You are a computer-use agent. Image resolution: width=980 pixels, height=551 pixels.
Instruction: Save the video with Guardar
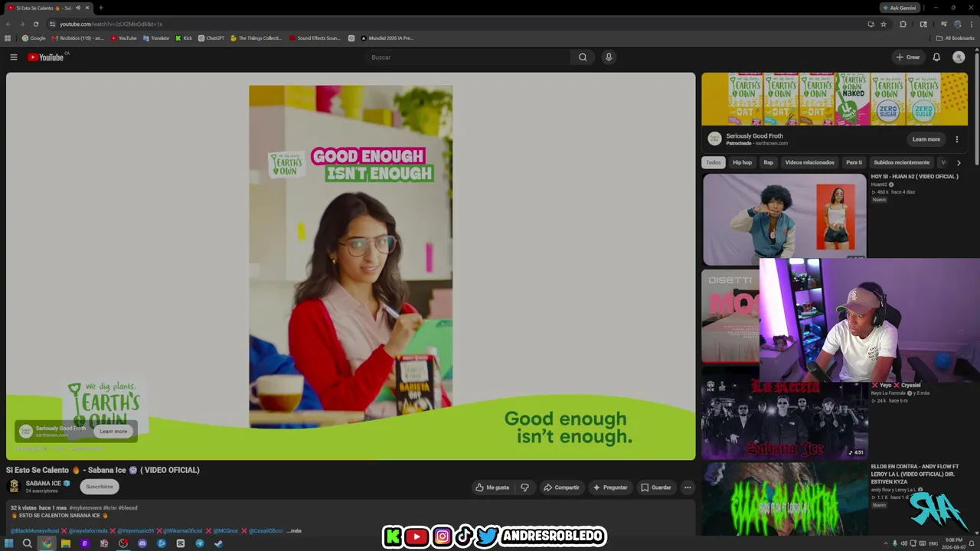coord(656,487)
